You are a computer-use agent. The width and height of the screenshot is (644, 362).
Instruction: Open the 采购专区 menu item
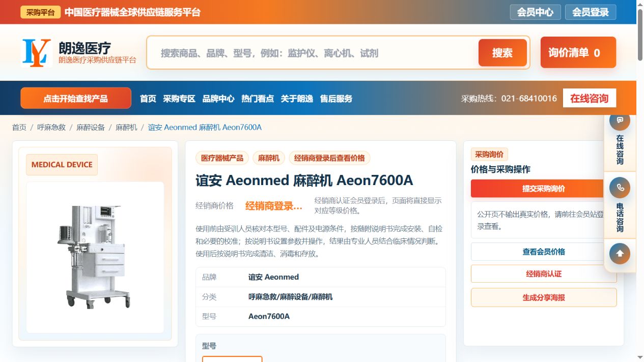tap(179, 99)
